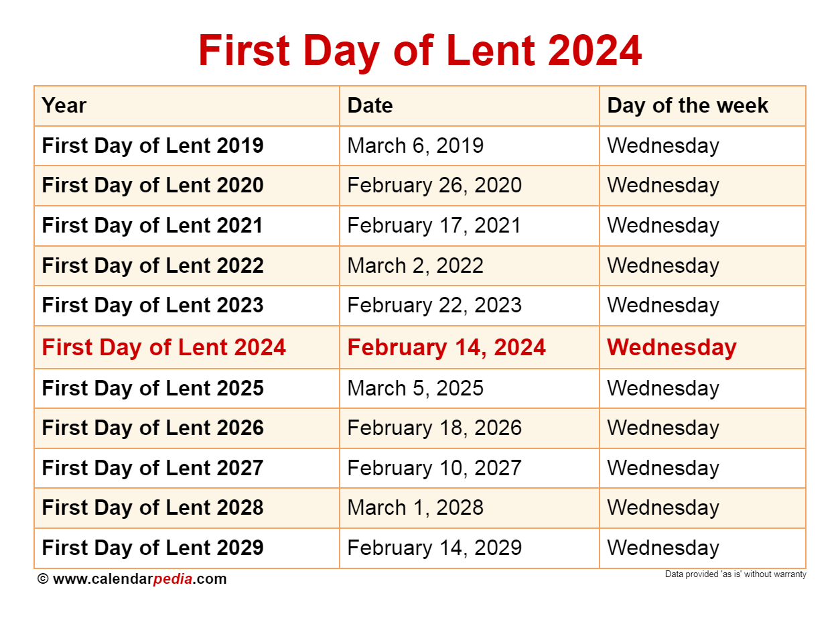Select the 'Date' column header
The image size is (840, 620).
pyautogui.click(x=370, y=105)
